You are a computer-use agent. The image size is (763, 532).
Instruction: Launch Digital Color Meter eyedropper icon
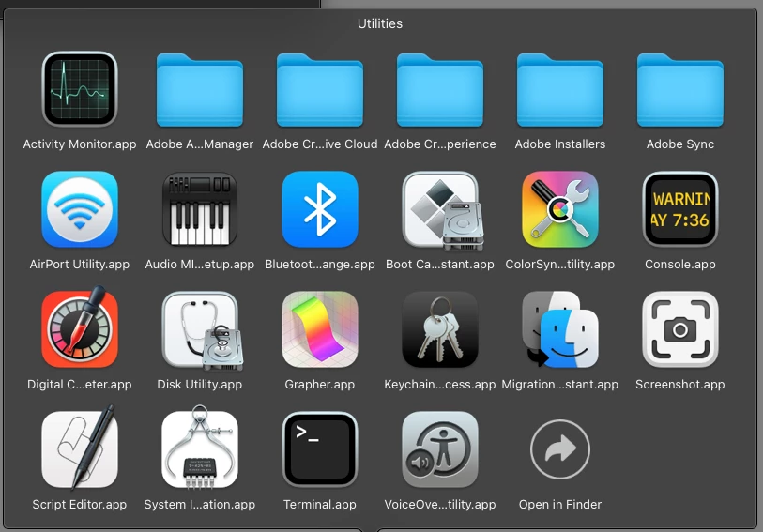click(80, 328)
